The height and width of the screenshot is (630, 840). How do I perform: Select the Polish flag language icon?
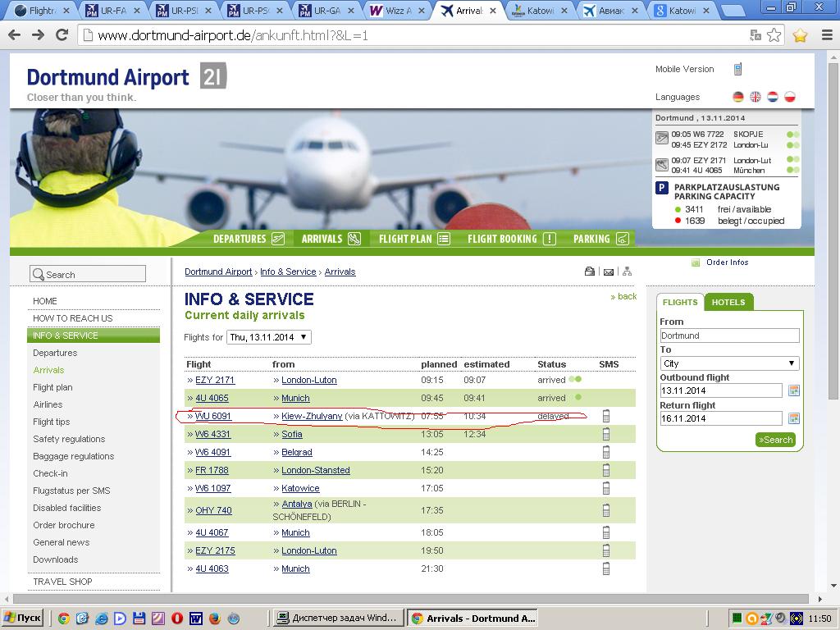click(790, 97)
